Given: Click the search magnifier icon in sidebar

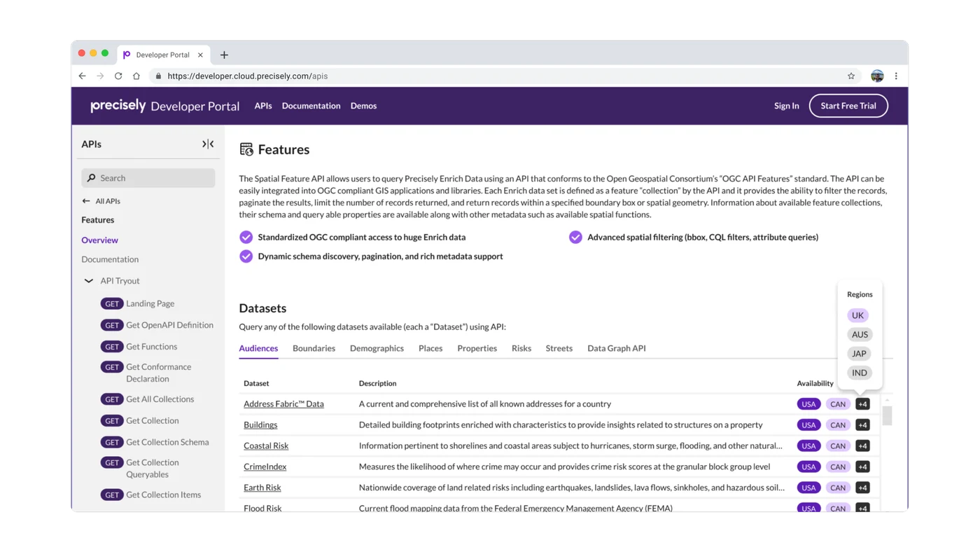Looking at the screenshot, I should click(x=91, y=178).
